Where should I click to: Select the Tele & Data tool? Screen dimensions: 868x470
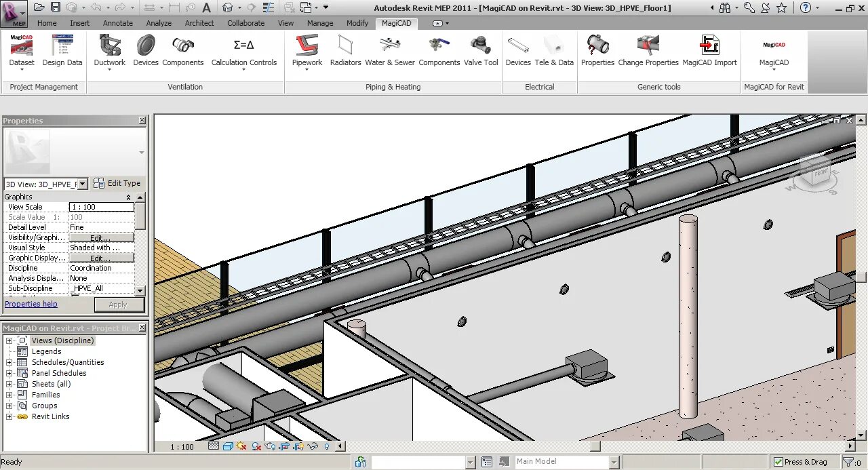click(x=555, y=52)
